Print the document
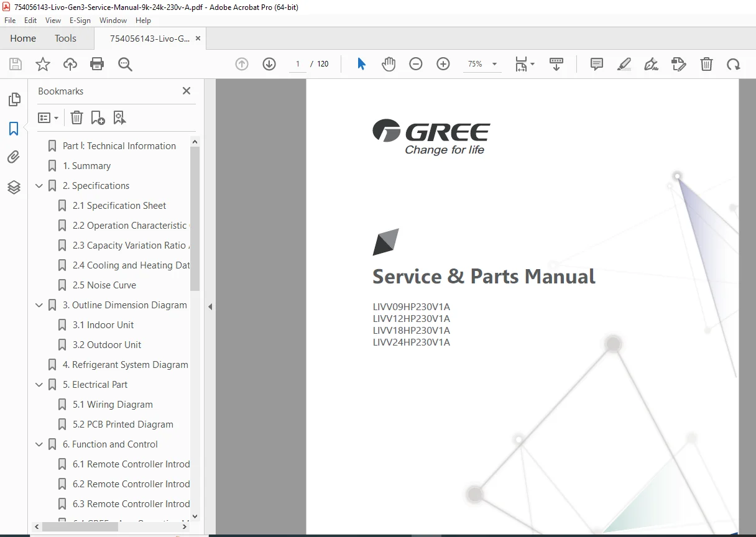Image resolution: width=756 pixels, height=537 pixels. tap(97, 64)
